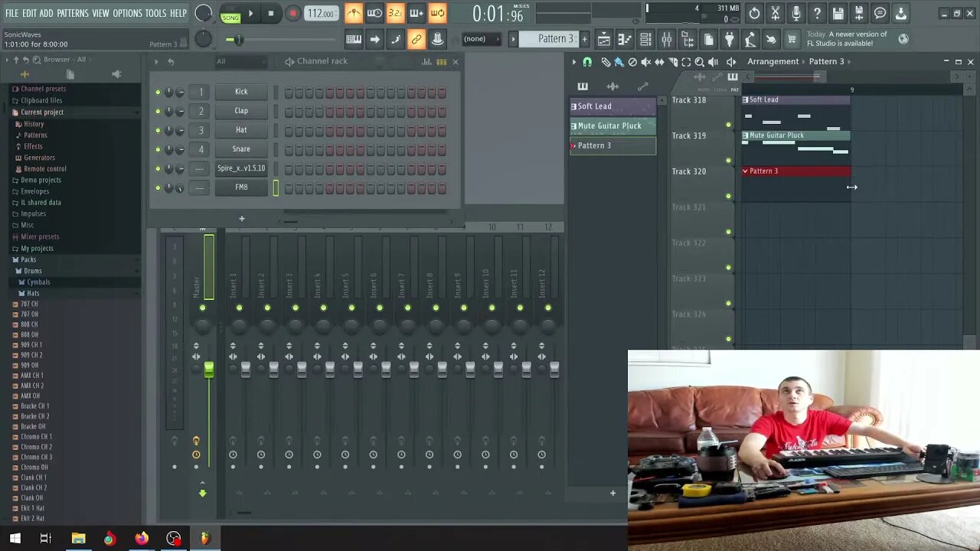Select the playlist Draw pencil tool
Viewport: 980px width, 551px height.
606,62
